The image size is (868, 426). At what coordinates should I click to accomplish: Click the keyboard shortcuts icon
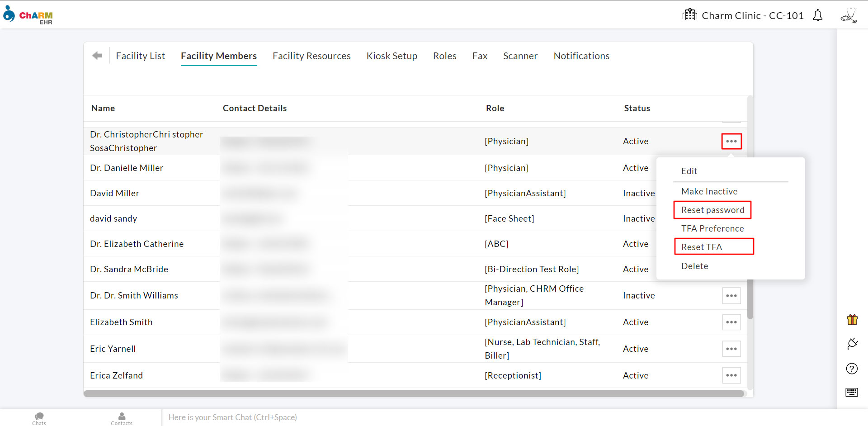click(x=852, y=392)
